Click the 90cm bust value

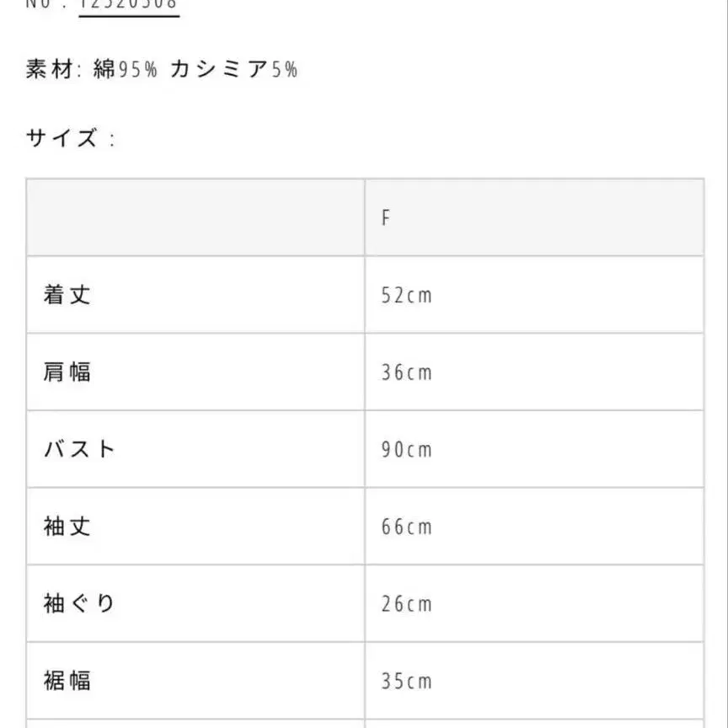click(406, 450)
